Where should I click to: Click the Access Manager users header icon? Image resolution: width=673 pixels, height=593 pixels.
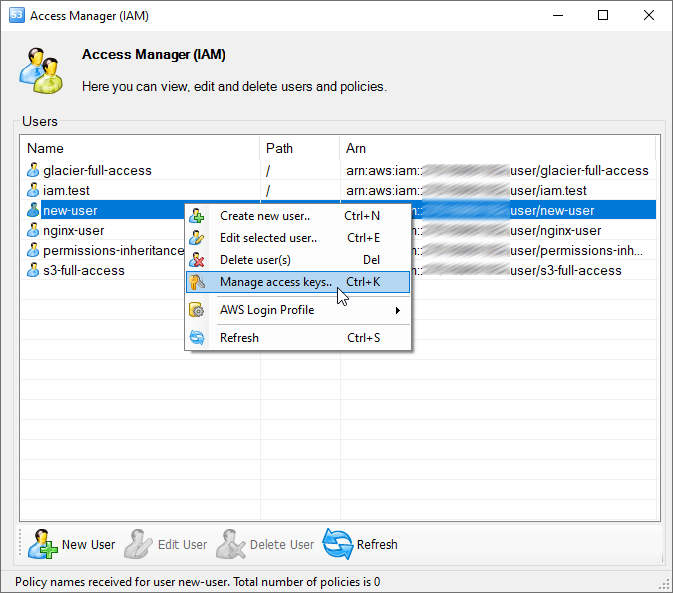41,71
